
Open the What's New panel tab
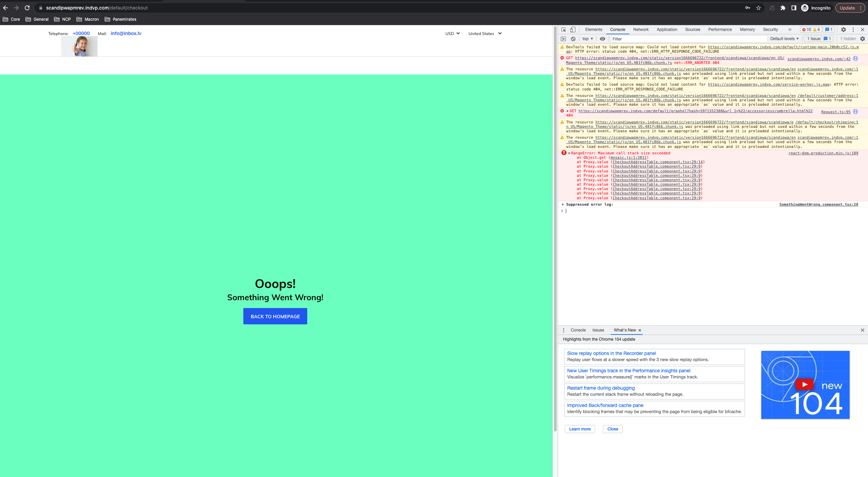coord(625,330)
